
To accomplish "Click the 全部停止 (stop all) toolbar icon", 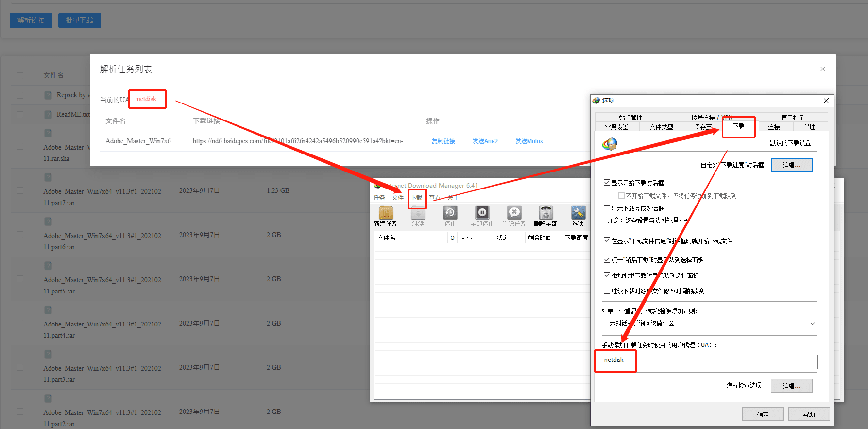I will click(482, 213).
